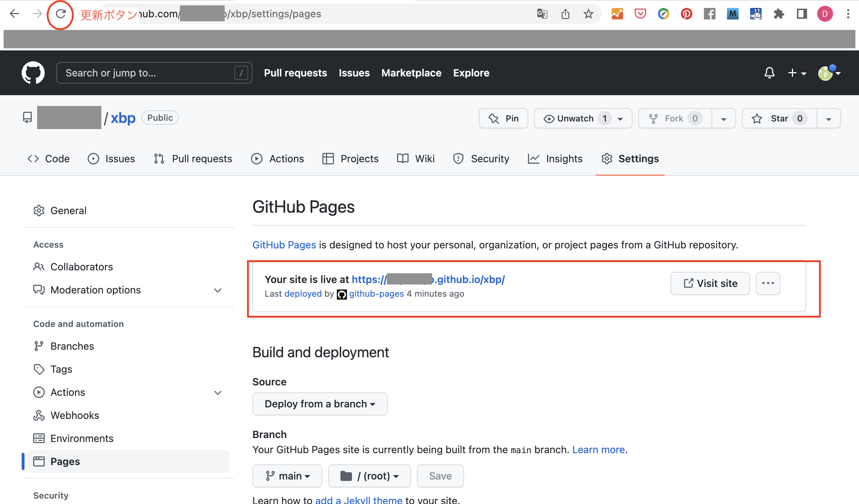Open the Insights tab
The height and width of the screenshot is (504, 859).
pyautogui.click(x=555, y=159)
